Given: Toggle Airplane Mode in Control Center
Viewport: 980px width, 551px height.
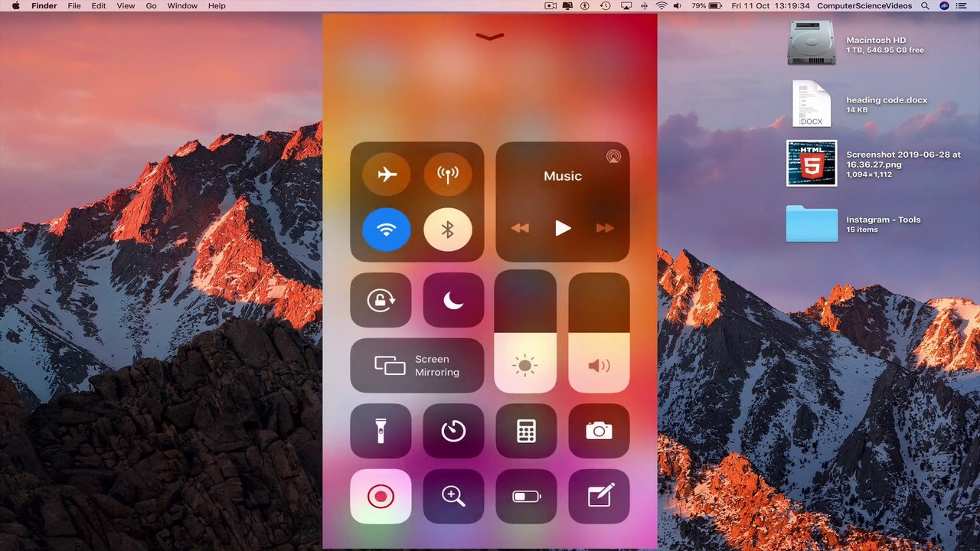Looking at the screenshot, I should click(x=387, y=174).
